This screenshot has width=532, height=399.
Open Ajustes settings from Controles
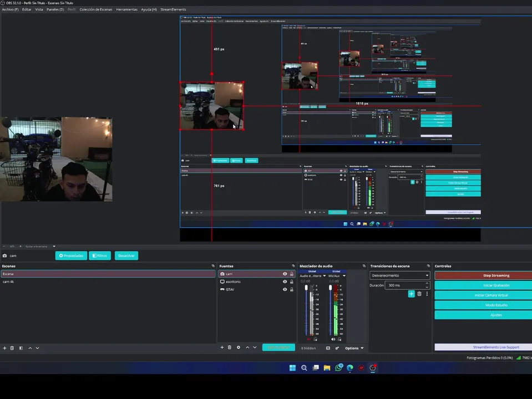tap(484, 315)
